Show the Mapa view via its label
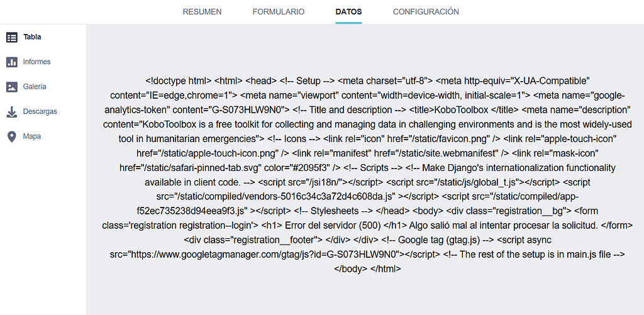This screenshot has height=315, width=644. point(31,136)
